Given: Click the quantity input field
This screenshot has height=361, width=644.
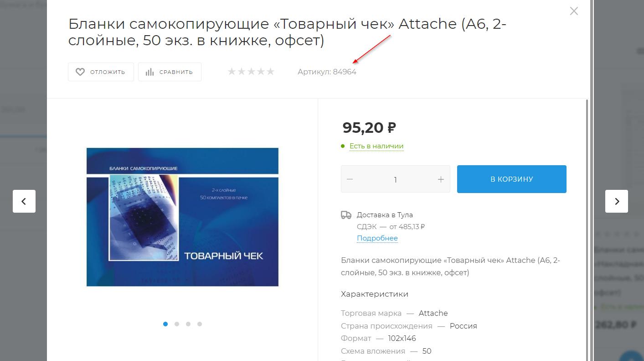Looking at the screenshot, I should click(x=396, y=179).
